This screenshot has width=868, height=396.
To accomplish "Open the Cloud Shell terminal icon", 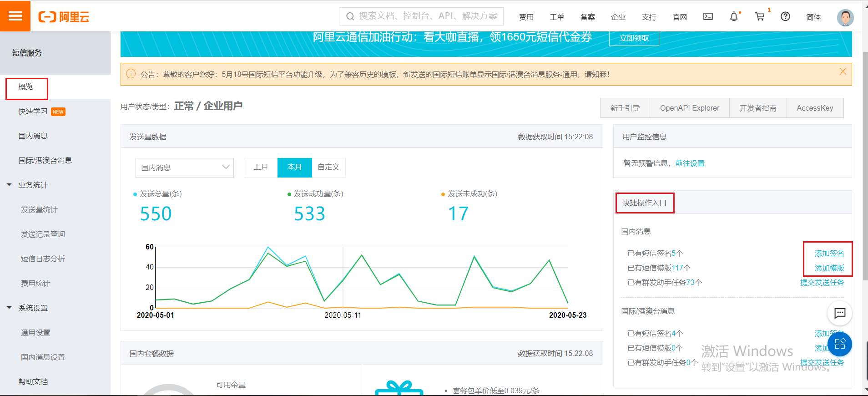I will click(x=708, y=17).
